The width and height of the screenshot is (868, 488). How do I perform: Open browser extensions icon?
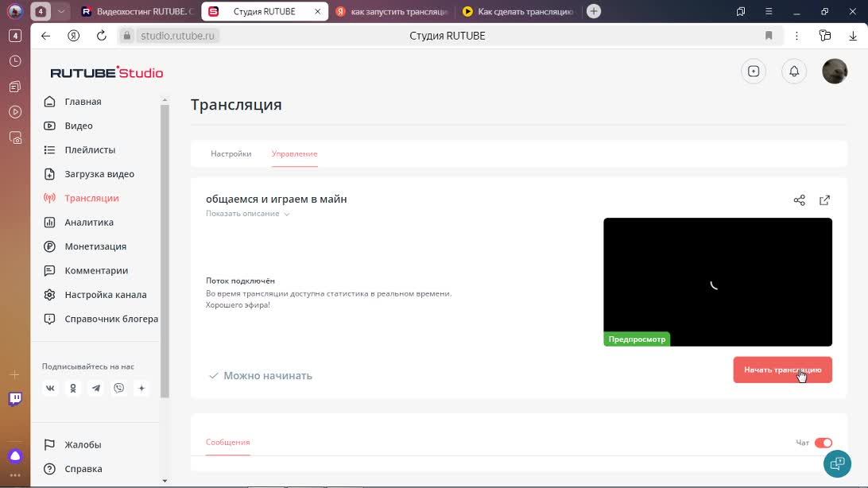point(825,36)
